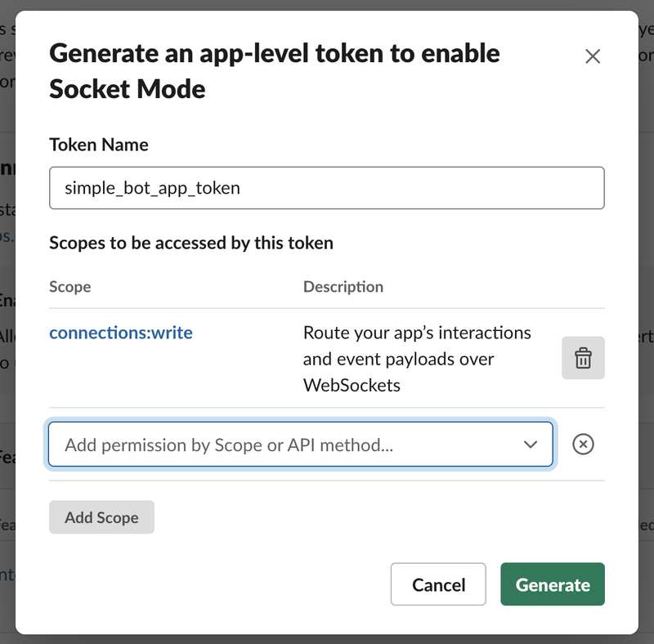This screenshot has width=654, height=644.
Task: Click the Token Name input field
Action: [327, 187]
